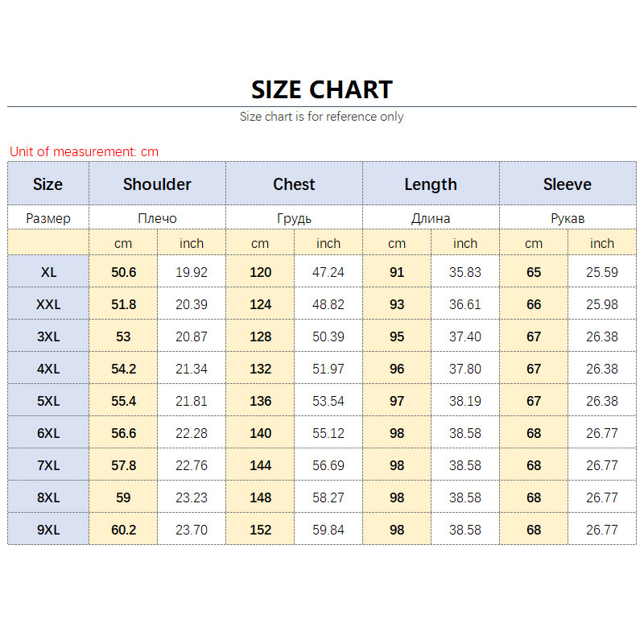
Task: Click the 9XL chest value 152
Action: pos(260,530)
